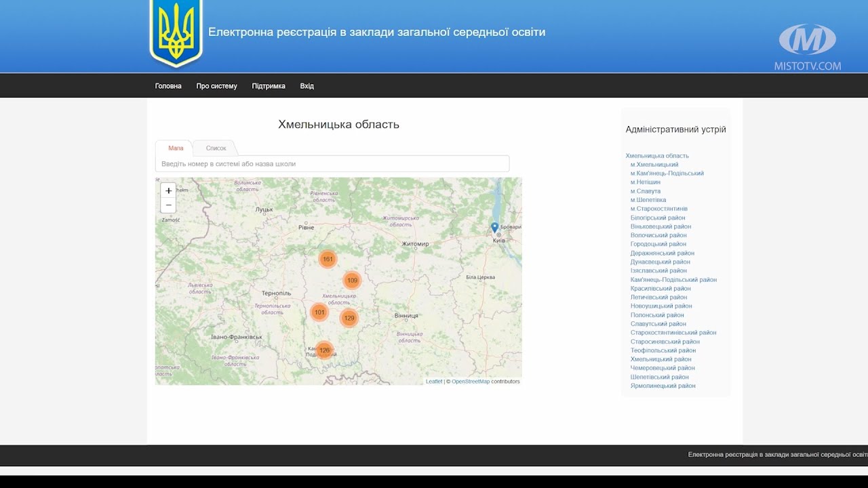Open Хмельницький район link
This screenshot has height=488, width=868.
point(661,359)
